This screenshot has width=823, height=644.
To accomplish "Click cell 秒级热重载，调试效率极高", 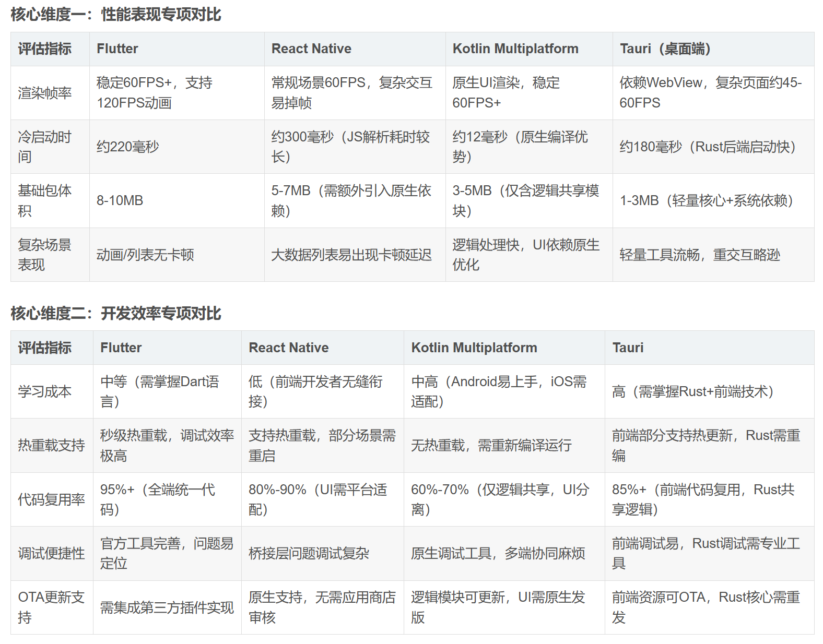I will coord(167,445).
